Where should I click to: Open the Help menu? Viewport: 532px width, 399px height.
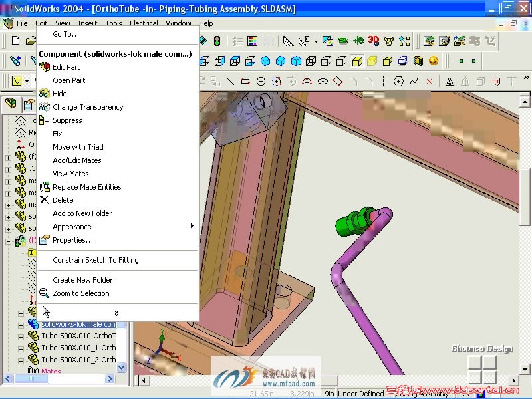coord(206,23)
